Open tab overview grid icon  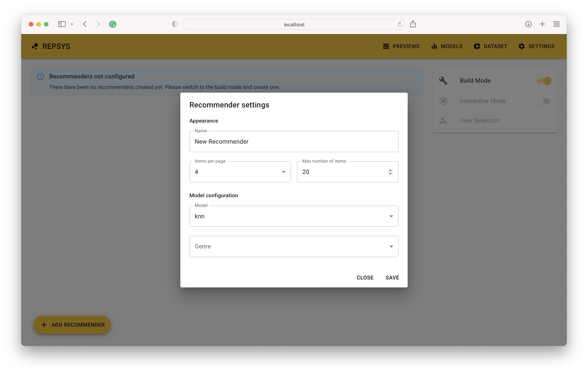pos(557,24)
